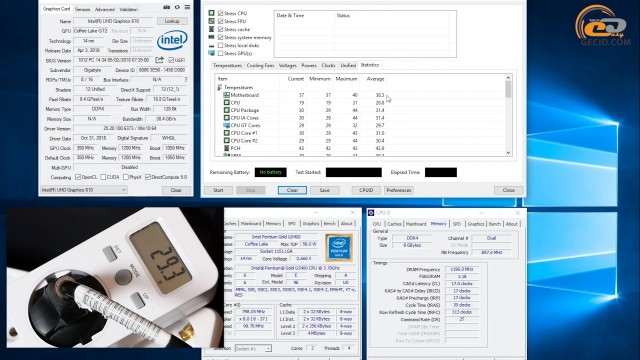Click the Stress local disks drive icon

211,45
